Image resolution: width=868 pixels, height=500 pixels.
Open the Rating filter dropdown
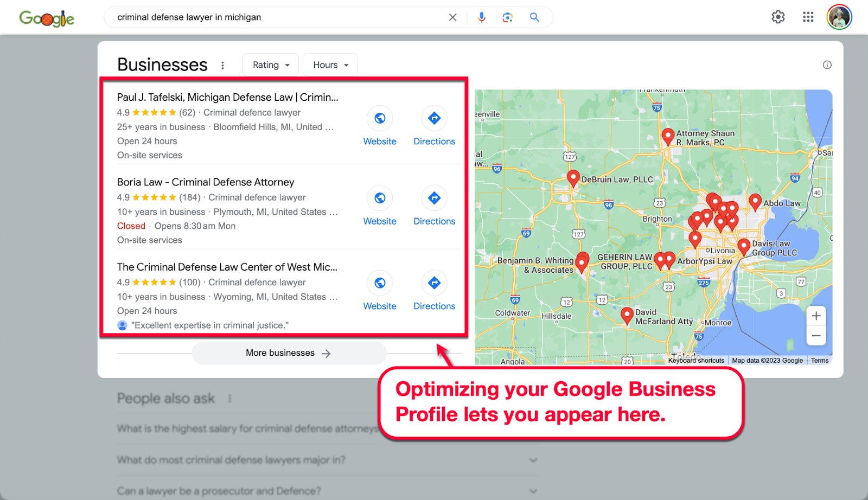coord(270,65)
